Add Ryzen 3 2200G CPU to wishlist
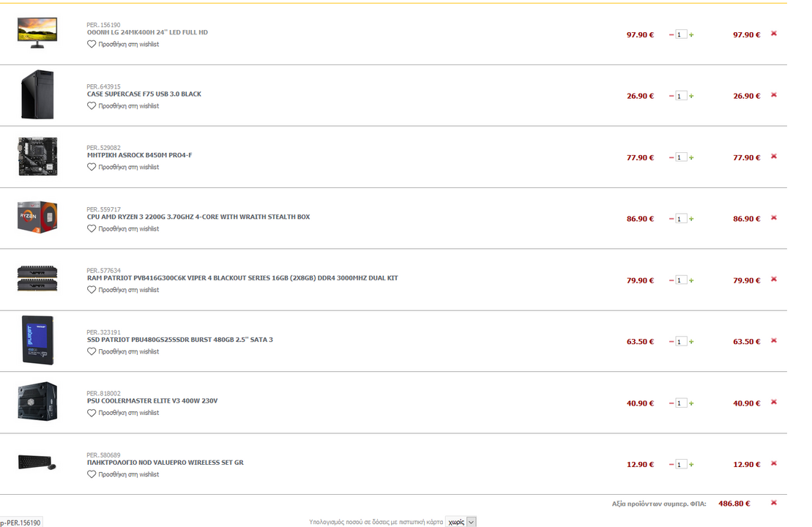This screenshot has width=812, height=527. point(123,229)
